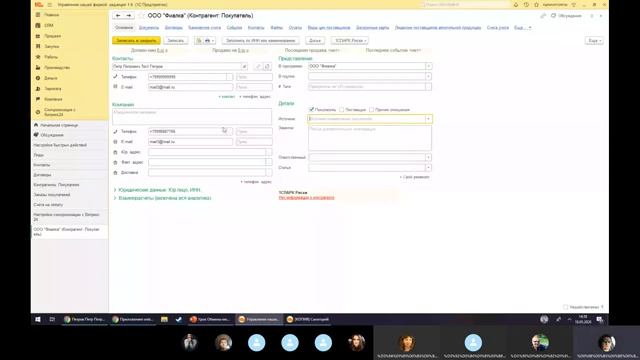Screen dimensions: 640x360
Task: Open the Статус dropdown arrow
Action: tap(429, 167)
